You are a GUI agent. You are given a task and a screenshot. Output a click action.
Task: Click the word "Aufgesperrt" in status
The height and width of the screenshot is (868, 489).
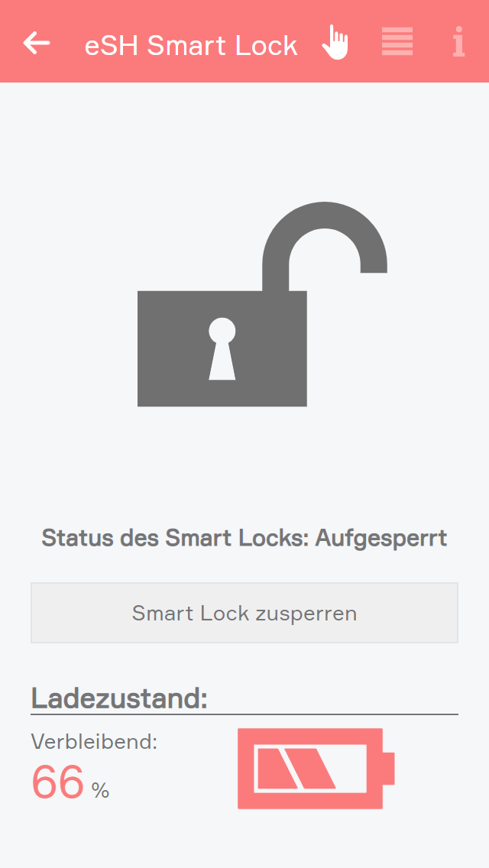coord(381,539)
